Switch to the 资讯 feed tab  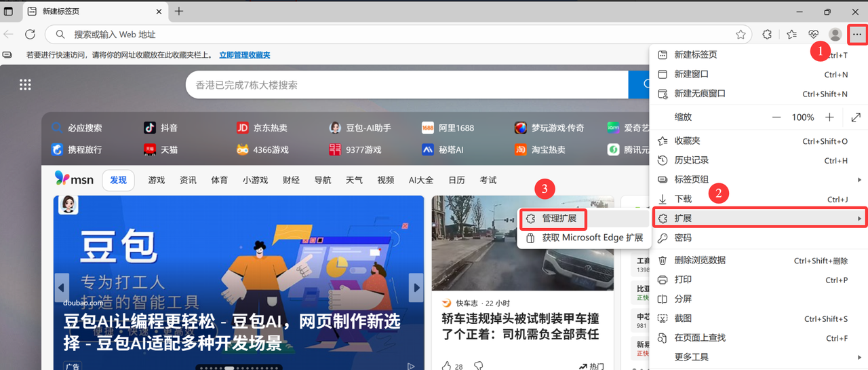click(x=188, y=180)
